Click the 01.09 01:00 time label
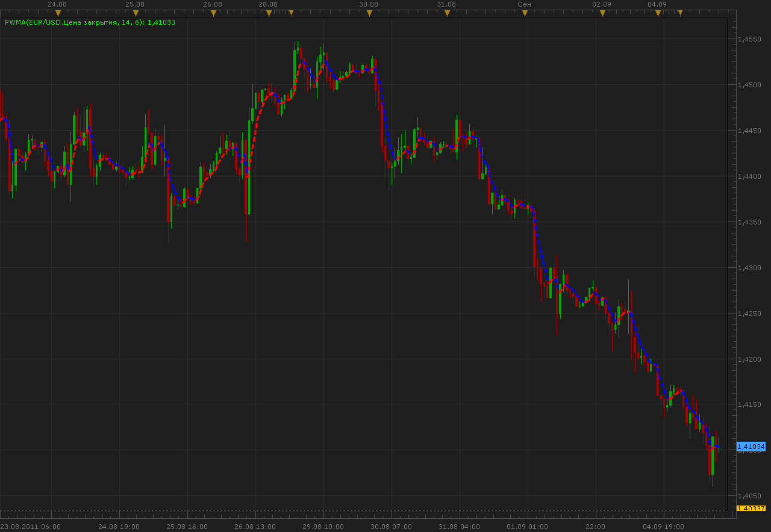771x532 pixels. (x=528, y=527)
